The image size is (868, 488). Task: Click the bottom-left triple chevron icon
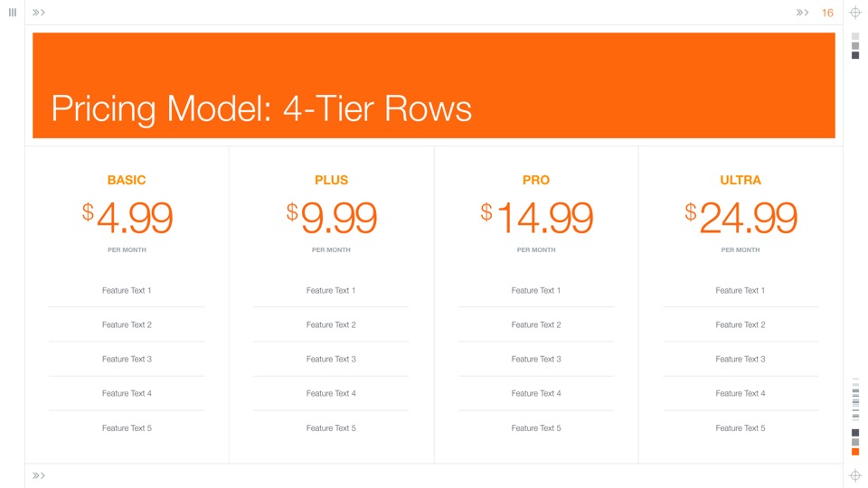(39, 475)
